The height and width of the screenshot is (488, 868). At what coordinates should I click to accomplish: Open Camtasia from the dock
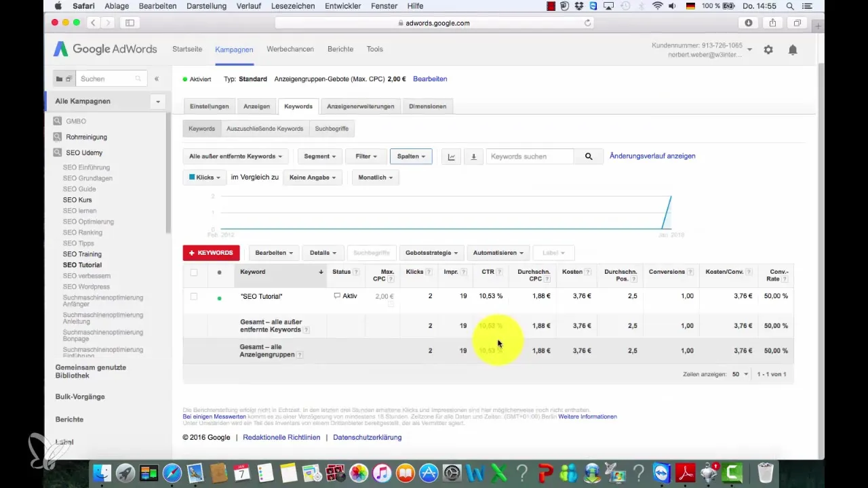pyautogui.click(x=732, y=472)
